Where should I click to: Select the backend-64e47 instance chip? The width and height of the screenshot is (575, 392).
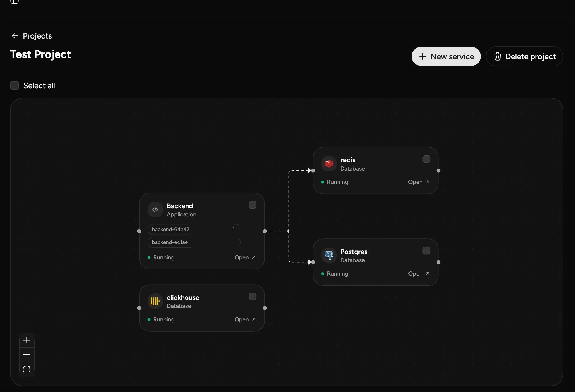click(x=194, y=230)
